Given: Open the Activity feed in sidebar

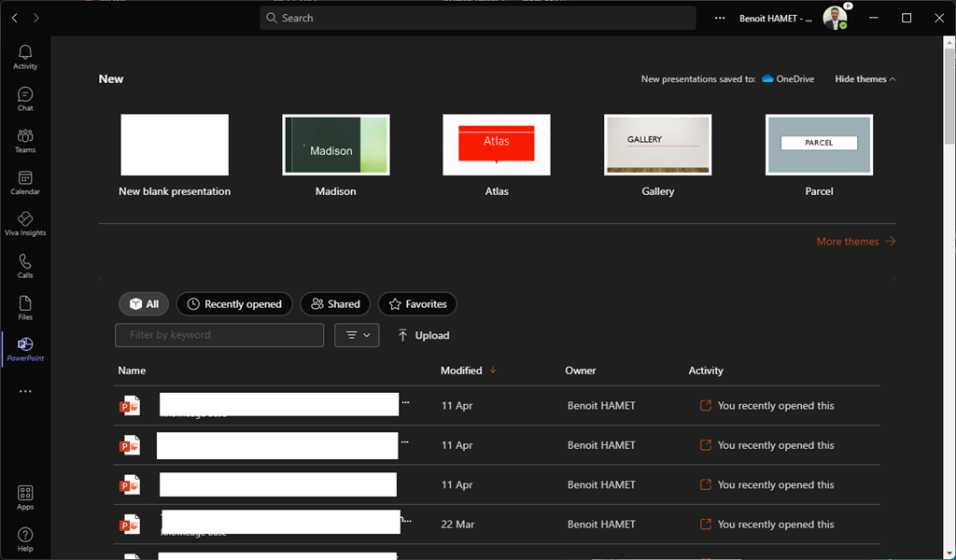Looking at the screenshot, I should 25,56.
